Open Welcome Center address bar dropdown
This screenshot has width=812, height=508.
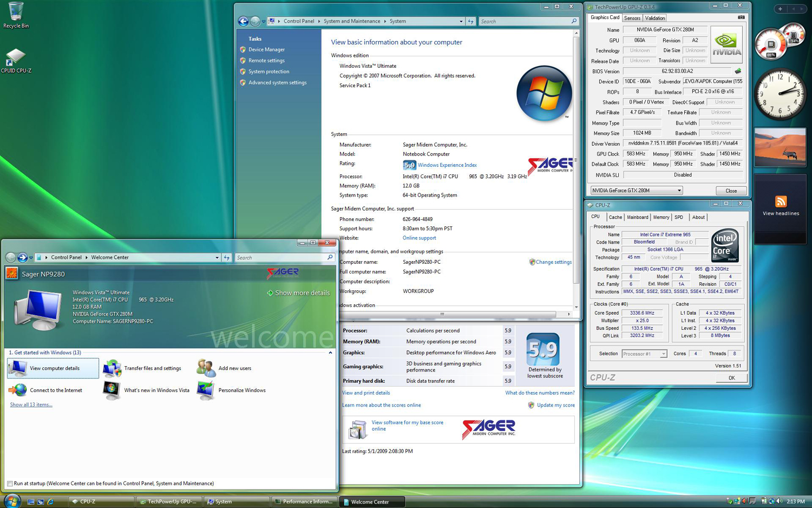point(217,257)
